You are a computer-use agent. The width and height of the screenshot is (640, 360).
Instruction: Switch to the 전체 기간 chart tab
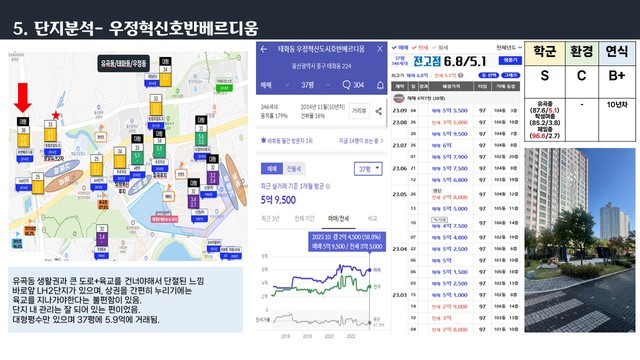pyautogui.click(x=304, y=219)
